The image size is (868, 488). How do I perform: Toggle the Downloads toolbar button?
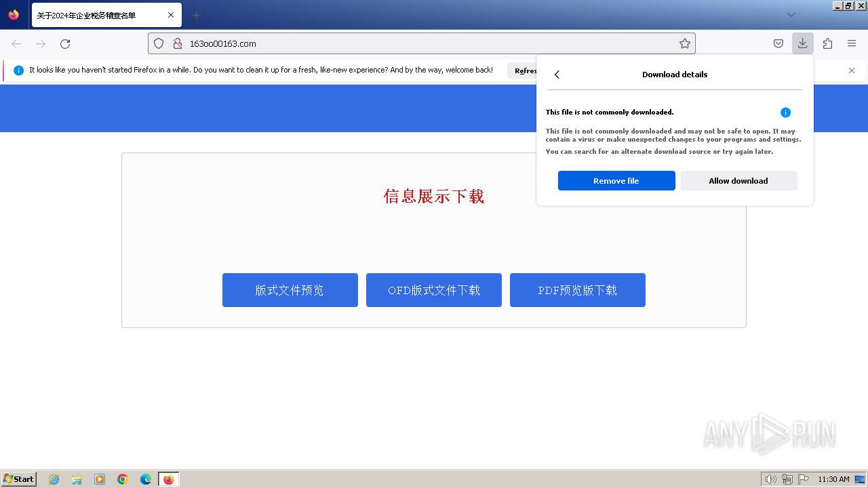point(802,43)
